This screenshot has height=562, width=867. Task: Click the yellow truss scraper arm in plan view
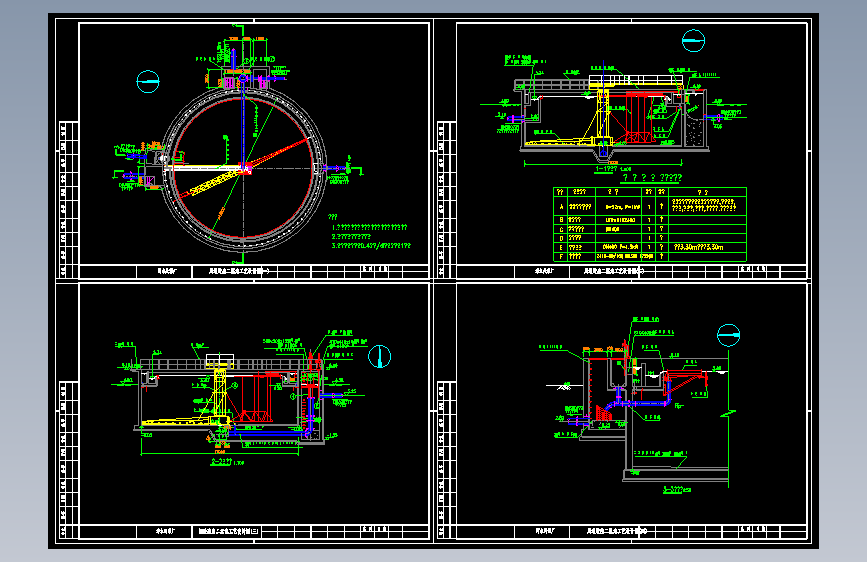[216, 183]
